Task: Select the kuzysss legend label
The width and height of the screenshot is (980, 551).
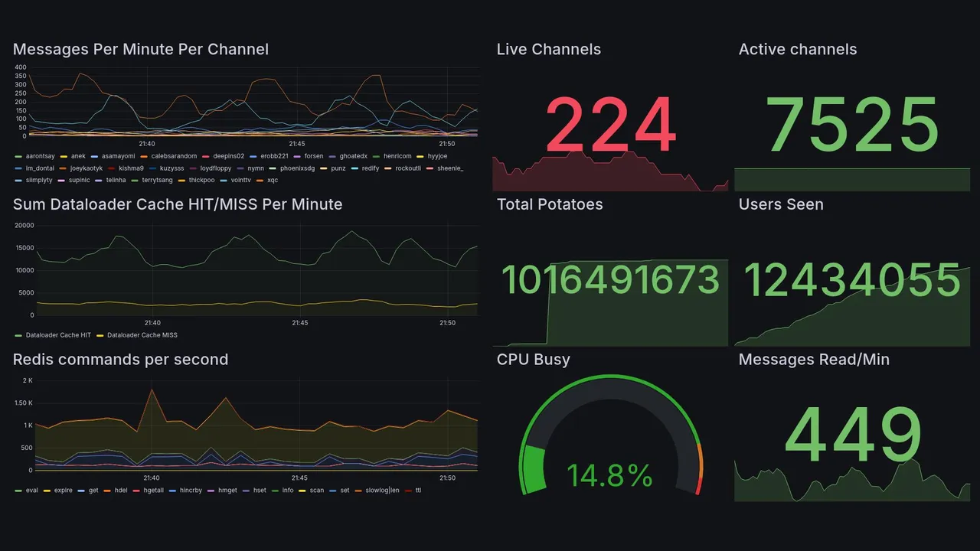Action: coord(172,168)
